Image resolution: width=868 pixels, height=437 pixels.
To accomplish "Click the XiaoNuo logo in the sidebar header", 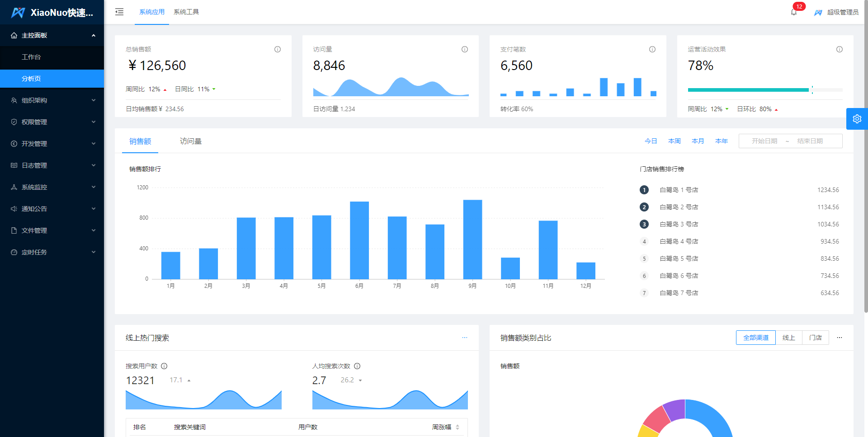I will 18,13.
